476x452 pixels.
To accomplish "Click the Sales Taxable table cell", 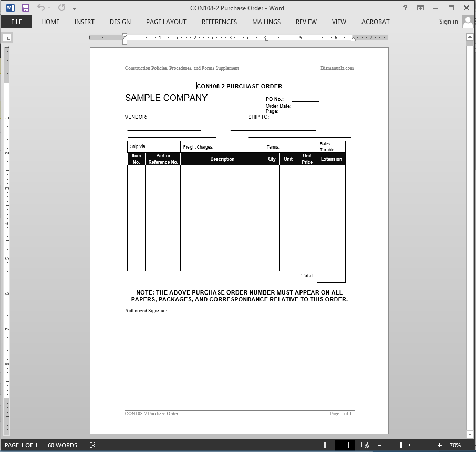I will click(331, 147).
